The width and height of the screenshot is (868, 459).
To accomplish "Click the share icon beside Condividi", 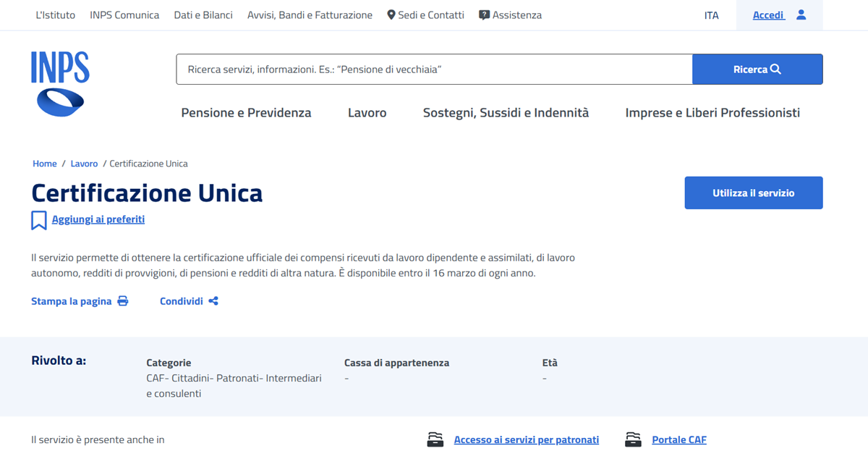I will 213,301.
